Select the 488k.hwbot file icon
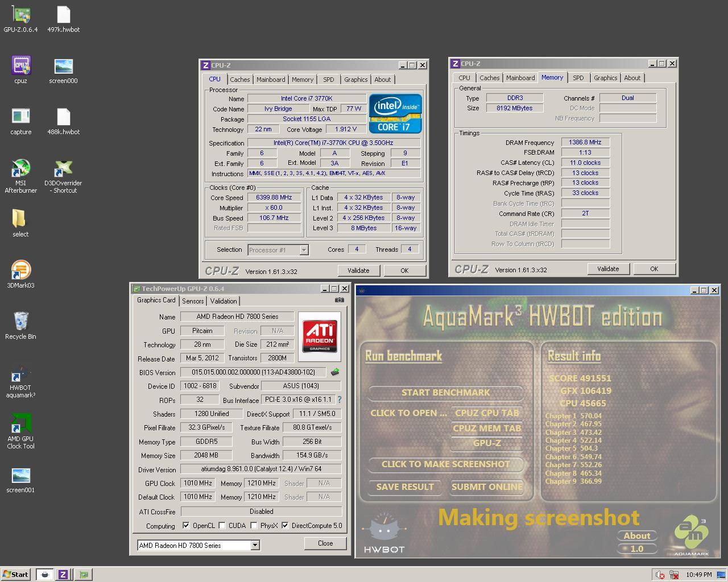This screenshot has width=728, height=582. (63, 122)
